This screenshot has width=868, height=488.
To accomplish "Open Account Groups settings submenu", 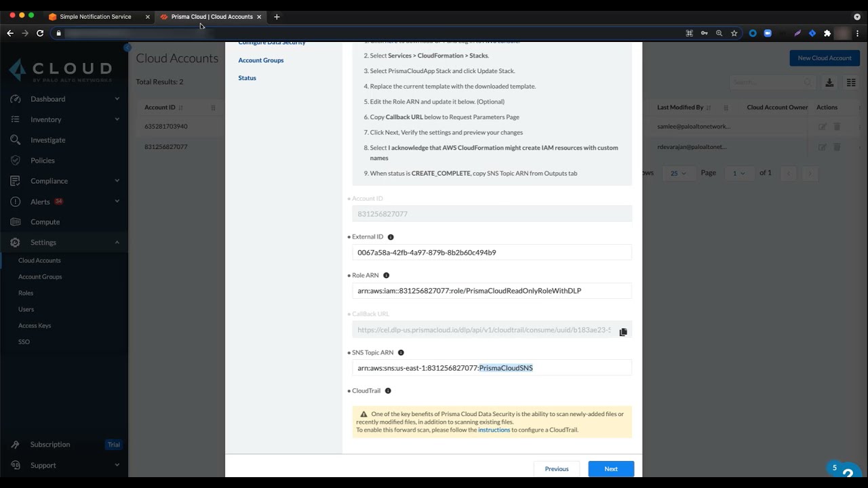I will (40, 277).
